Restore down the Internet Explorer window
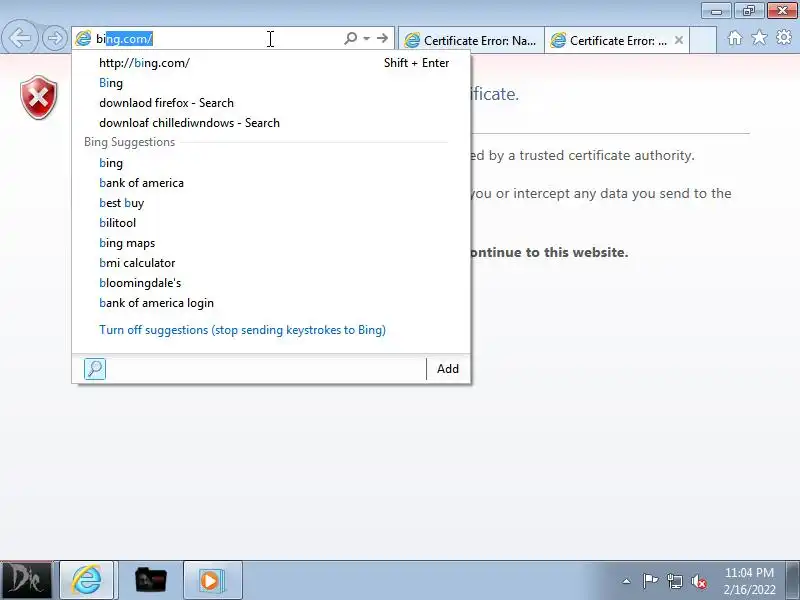 [x=748, y=10]
